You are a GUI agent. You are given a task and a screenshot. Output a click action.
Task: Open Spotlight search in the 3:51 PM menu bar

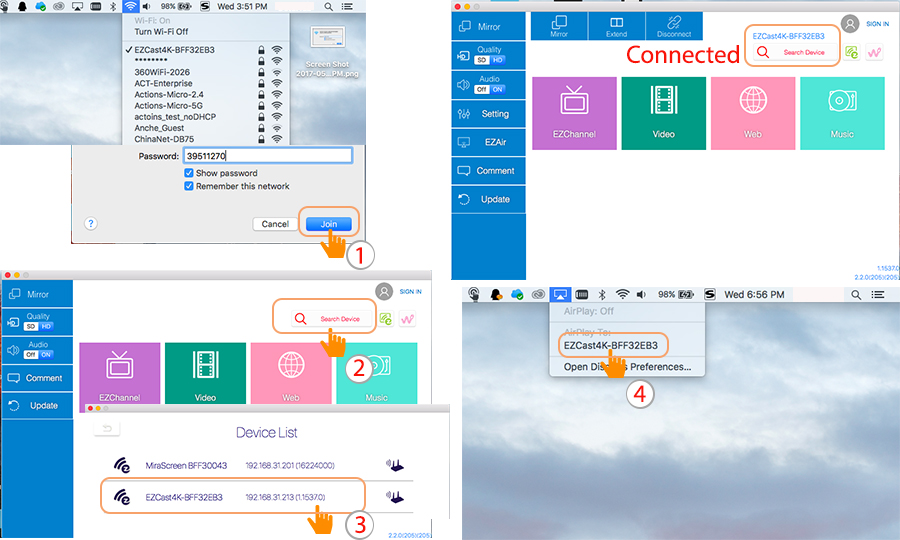click(x=328, y=7)
